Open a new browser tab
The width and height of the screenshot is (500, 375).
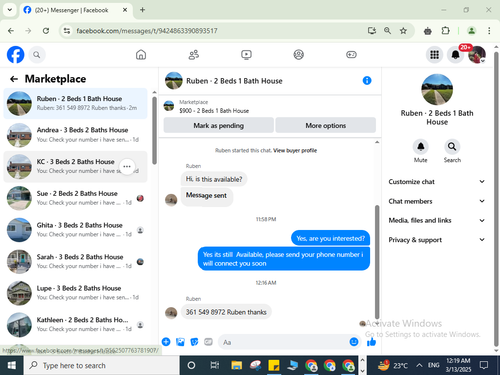coord(142,10)
